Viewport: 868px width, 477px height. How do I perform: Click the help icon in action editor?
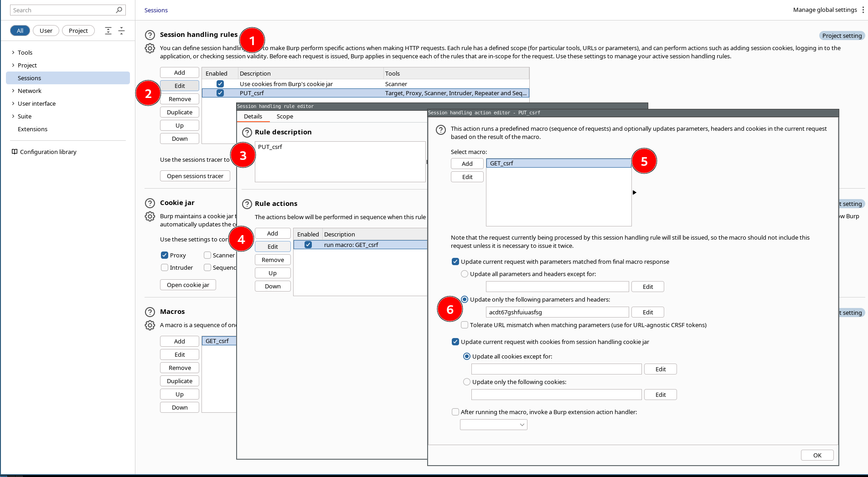[441, 129]
